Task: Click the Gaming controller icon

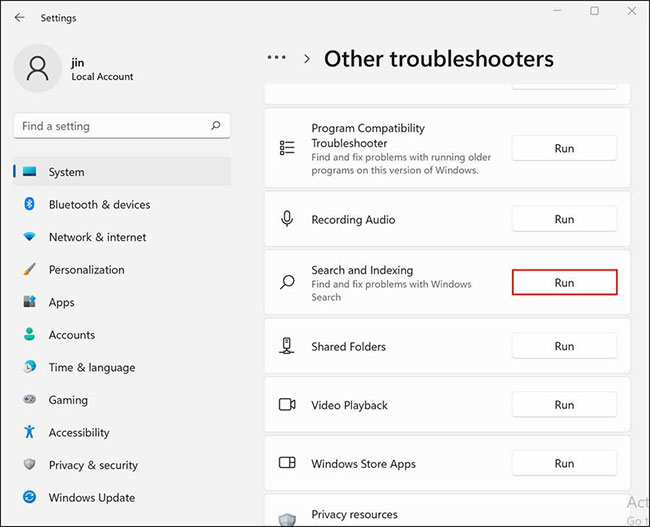Action: coord(29,399)
